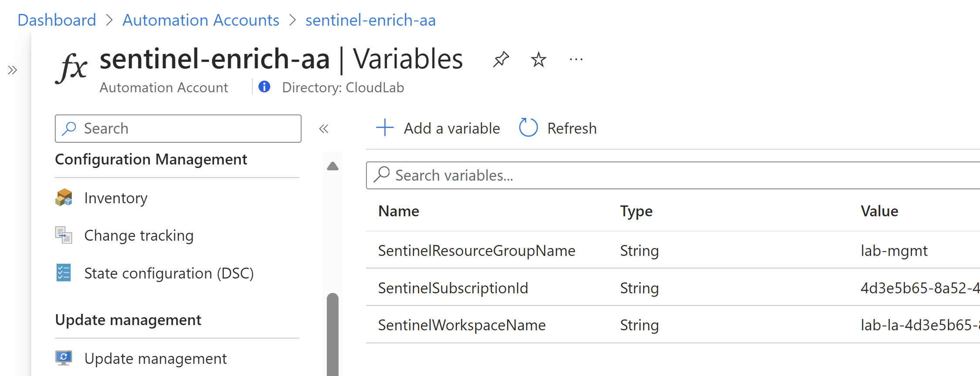The height and width of the screenshot is (376, 980).
Task: Click the directory info icon
Action: (x=264, y=87)
